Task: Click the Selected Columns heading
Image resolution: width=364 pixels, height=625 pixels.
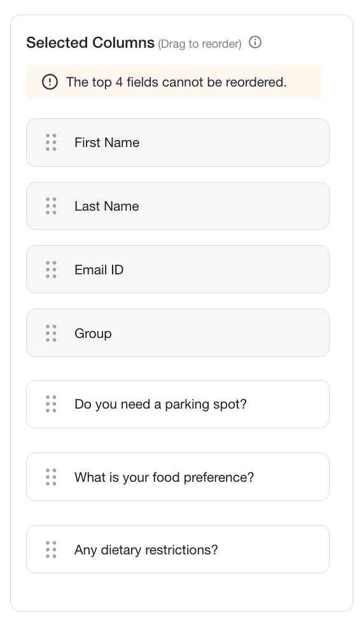Action: pyautogui.click(x=90, y=43)
